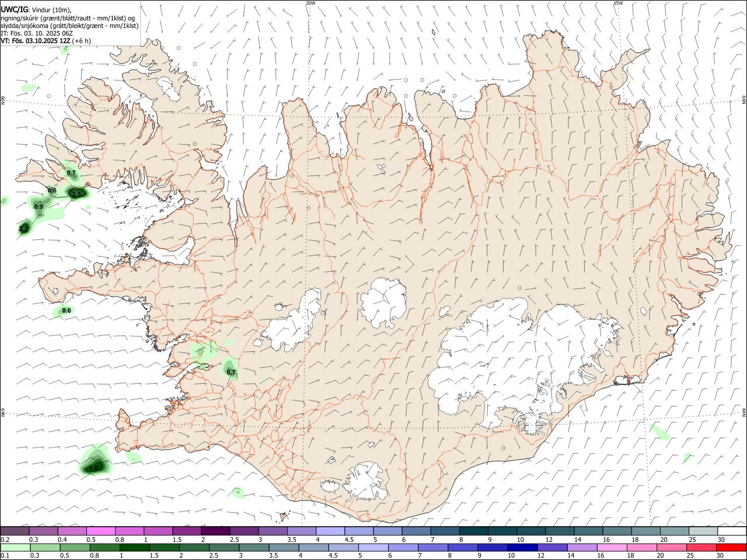Click the "15W" longitude label
Screen dimensions: 747x560
click(x=618, y=3)
